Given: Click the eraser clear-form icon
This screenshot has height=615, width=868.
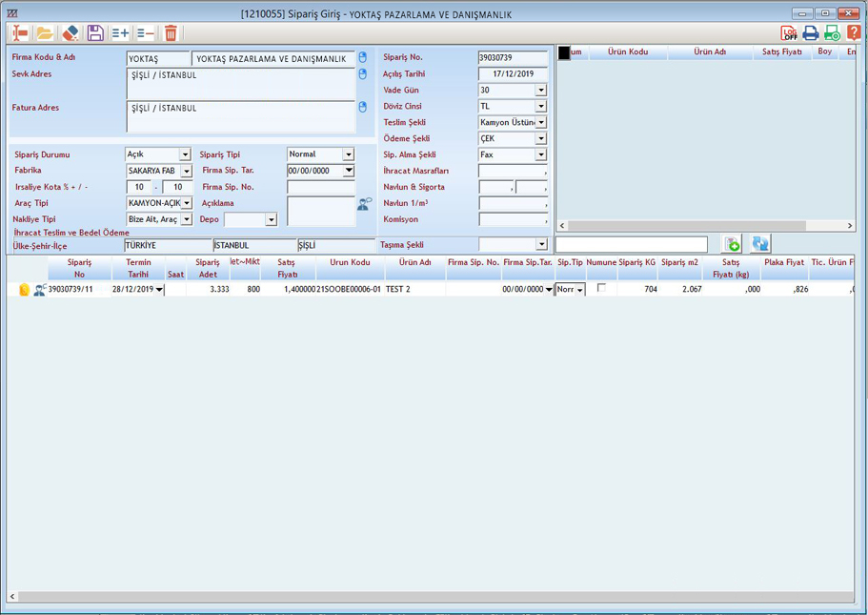Looking at the screenshot, I should click(x=71, y=33).
